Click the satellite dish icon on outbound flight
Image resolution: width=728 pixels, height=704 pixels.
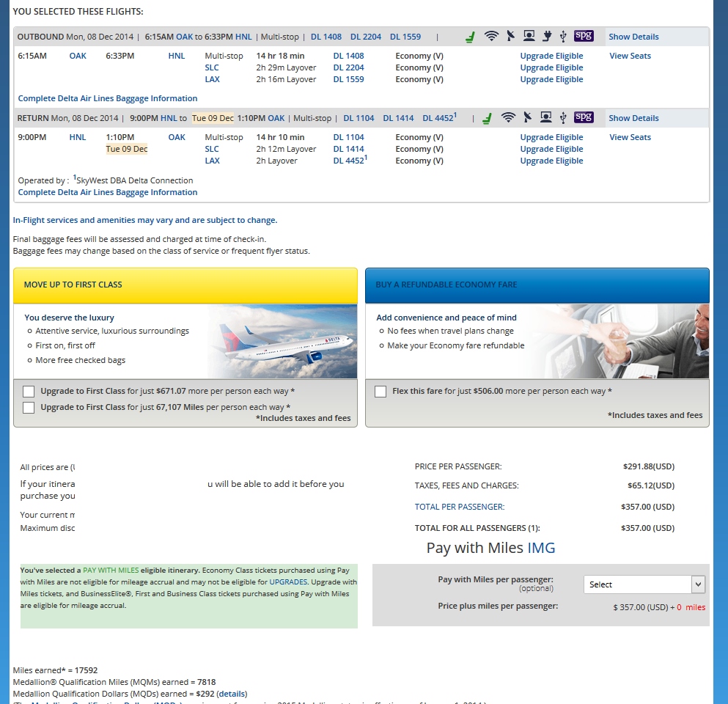point(510,36)
